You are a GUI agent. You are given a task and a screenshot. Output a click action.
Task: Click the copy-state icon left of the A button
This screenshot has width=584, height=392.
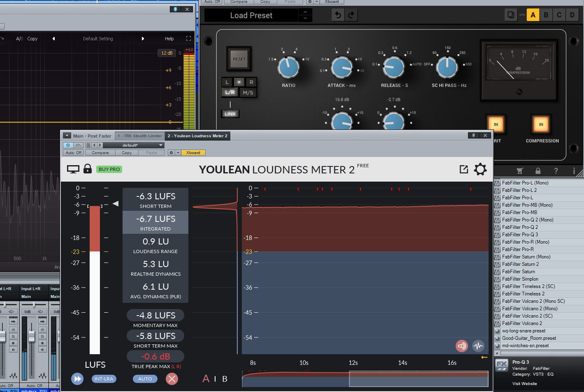[x=511, y=15]
